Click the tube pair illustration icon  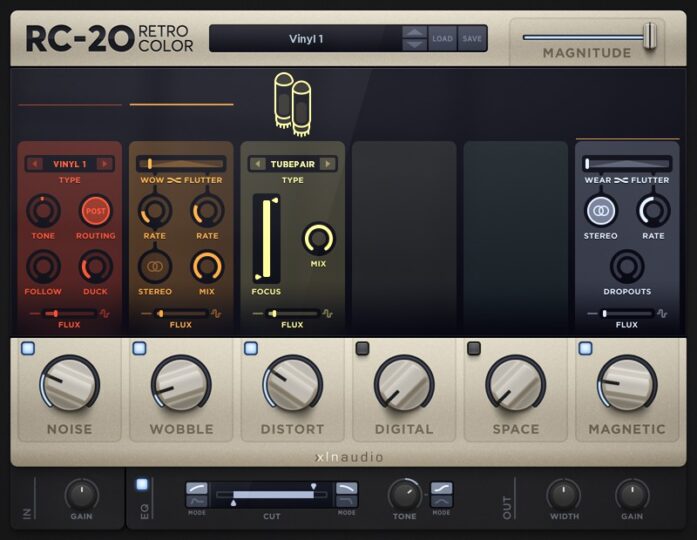pyautogui.click(x=292, y=104)
